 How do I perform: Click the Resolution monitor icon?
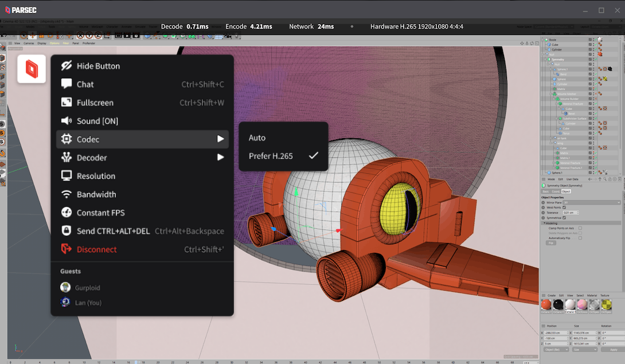67,176
